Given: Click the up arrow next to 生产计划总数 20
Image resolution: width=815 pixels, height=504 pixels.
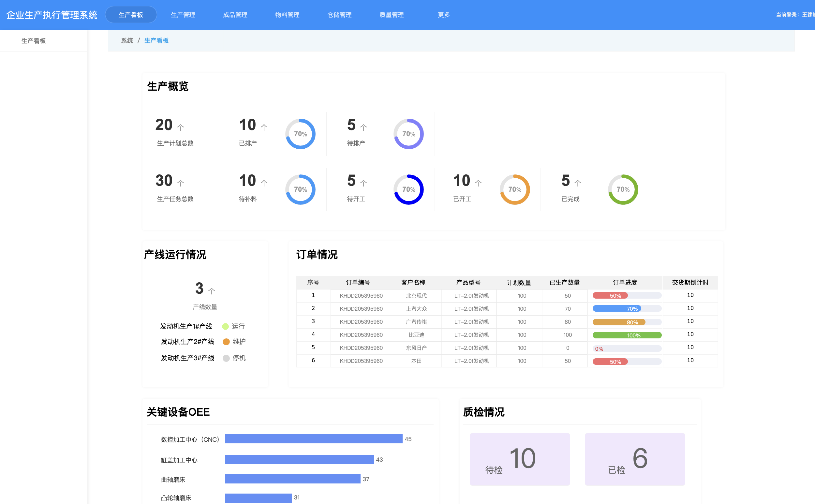Looking at the screenshot, I should click(x=180, y=127).
